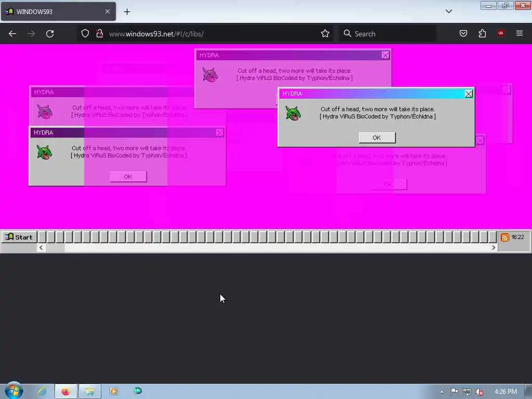Launch Internet Explorer from the taskbar
The height and width of the screenshot is (399, 532).
coord(43,392)
